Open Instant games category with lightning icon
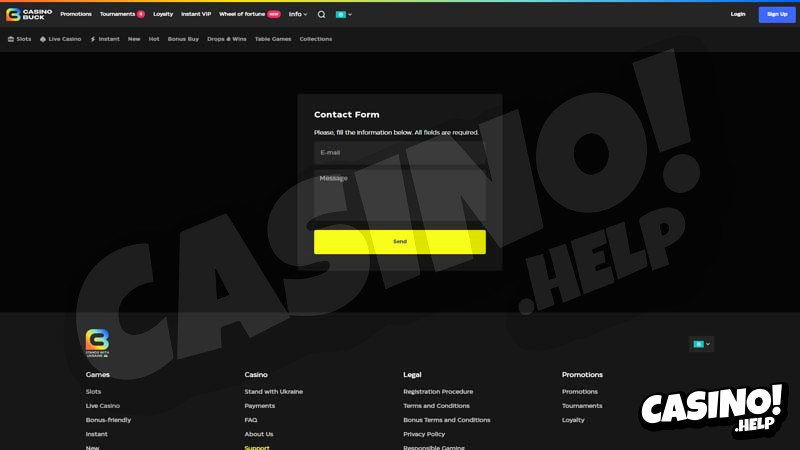 (105, 39)
